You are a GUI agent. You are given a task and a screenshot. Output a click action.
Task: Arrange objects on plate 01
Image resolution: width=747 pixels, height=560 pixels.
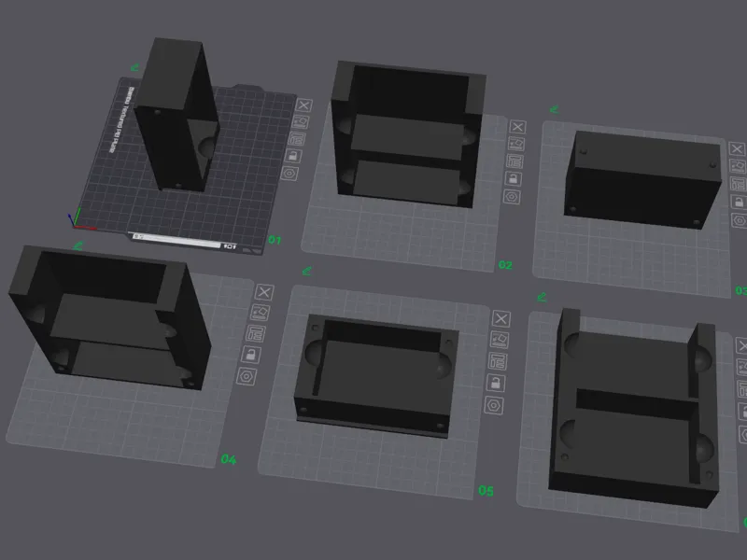tap(297, 139)
